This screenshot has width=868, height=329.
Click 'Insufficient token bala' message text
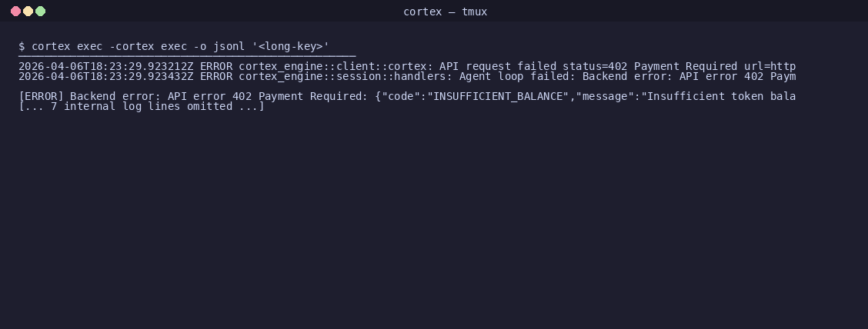tap(721, 96)
